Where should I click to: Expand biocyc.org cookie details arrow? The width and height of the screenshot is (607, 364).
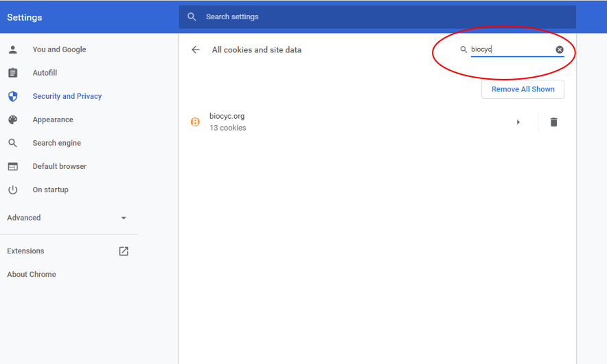[x=518, y=122]
